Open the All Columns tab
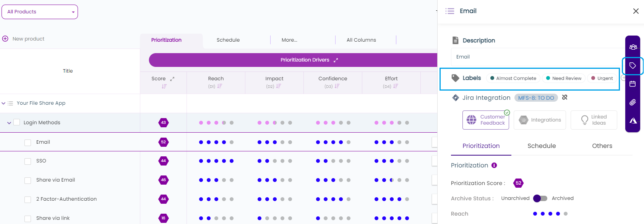 [x=361, y=40]
